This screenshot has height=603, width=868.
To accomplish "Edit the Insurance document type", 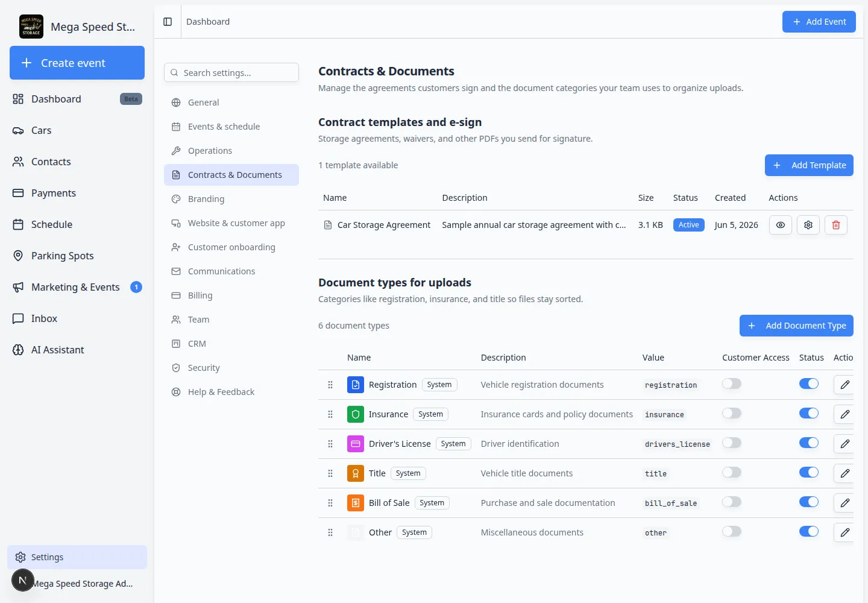I will click(x=845, y=414).
